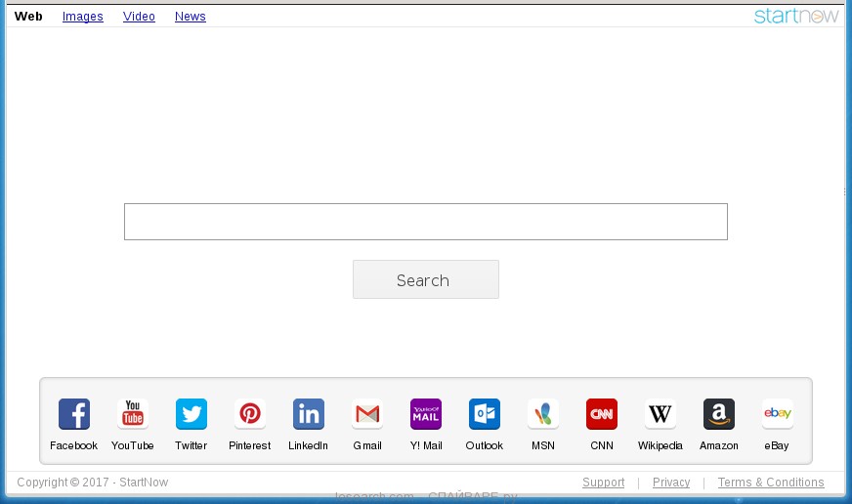Image resolution: width=852 pixels, height=504 pixels.
Task: Click the eBay shortcut icon
Action: (778, 414)
